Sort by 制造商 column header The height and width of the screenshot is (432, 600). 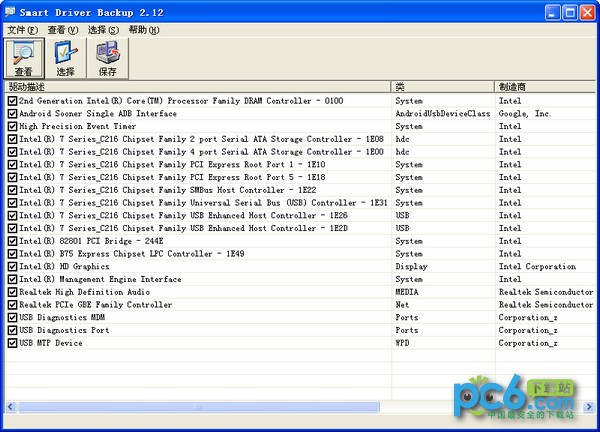click(545, 87)
